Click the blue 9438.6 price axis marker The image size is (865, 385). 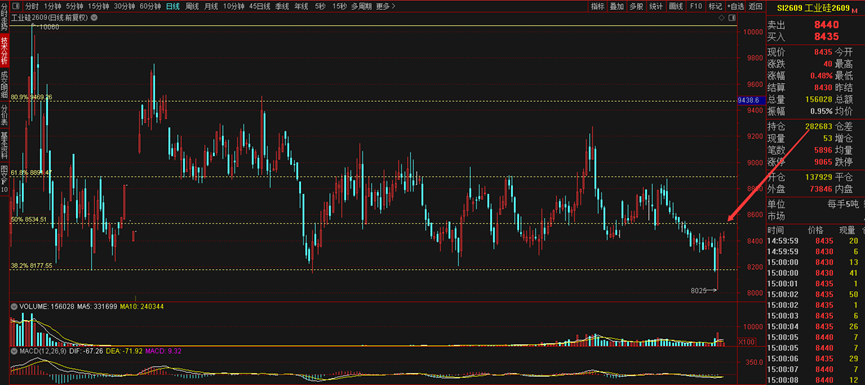point(749,100)
